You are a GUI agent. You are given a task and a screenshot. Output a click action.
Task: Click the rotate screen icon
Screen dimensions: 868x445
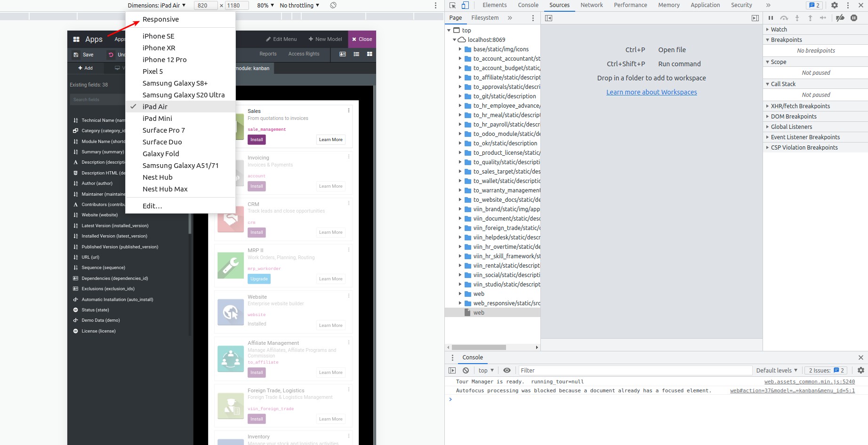click(333, 5)
